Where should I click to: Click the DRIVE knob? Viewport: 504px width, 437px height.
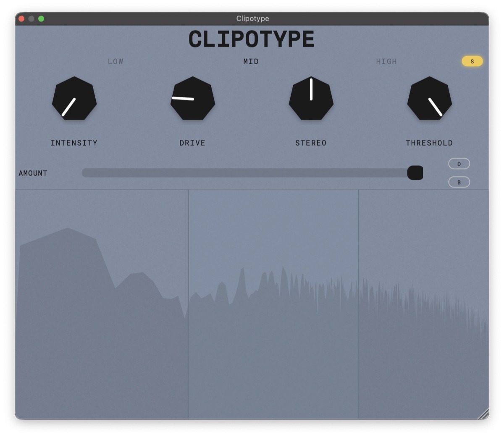coord(193,99)
